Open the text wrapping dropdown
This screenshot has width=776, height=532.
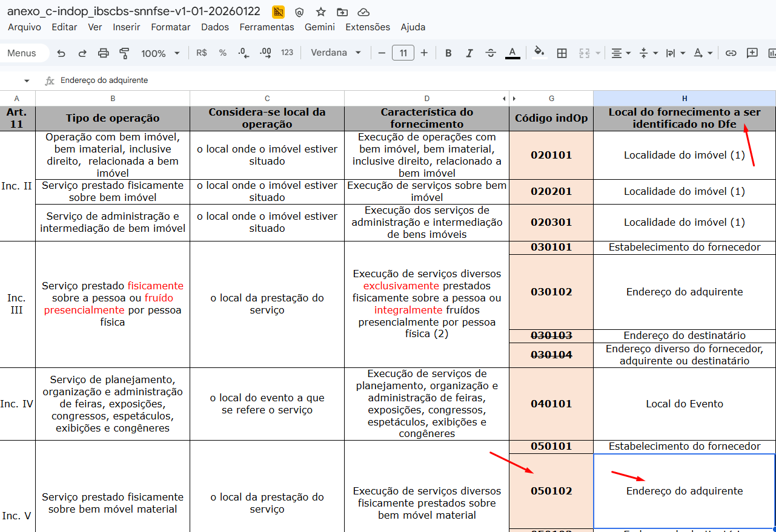pos(675,53)
